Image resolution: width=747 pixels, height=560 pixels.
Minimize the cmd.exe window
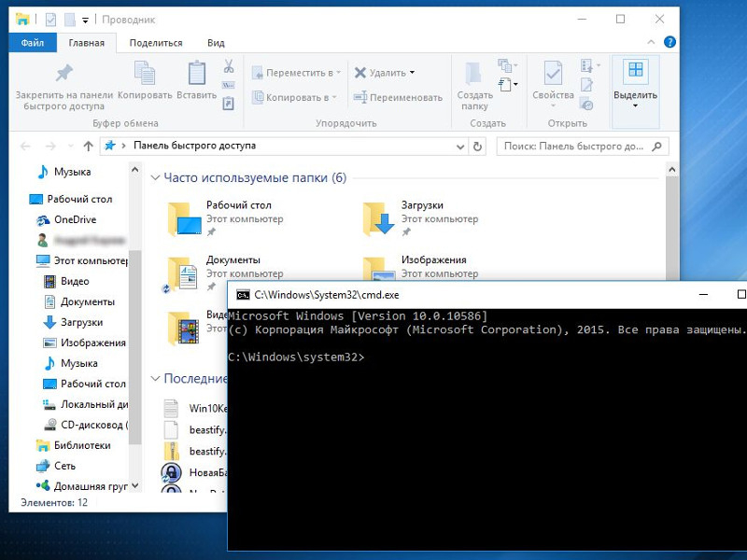tap(703, 295)
